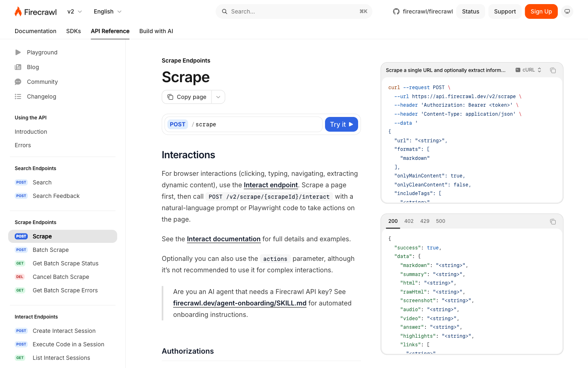The height and width of the screenshot is (368, 588).
Task: Open the firecrawl.dev/agent-onboarding/SKILL.md link
Action: click(240, 303)
